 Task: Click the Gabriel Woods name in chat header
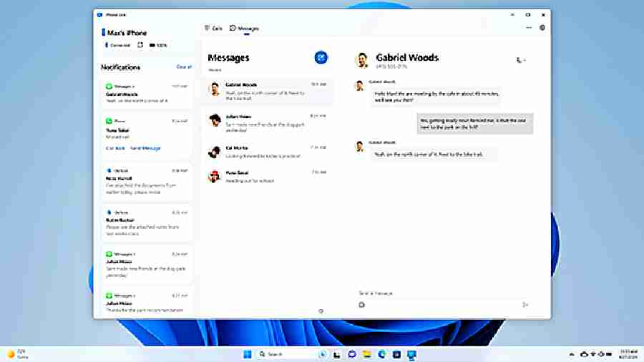click(407, 57)
